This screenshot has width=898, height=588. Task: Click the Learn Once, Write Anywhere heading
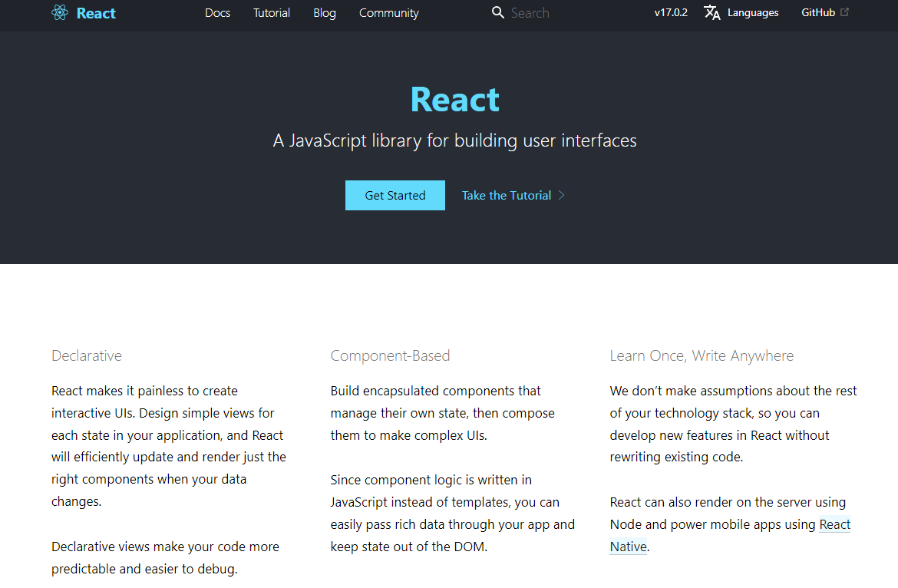click(702, 355)
